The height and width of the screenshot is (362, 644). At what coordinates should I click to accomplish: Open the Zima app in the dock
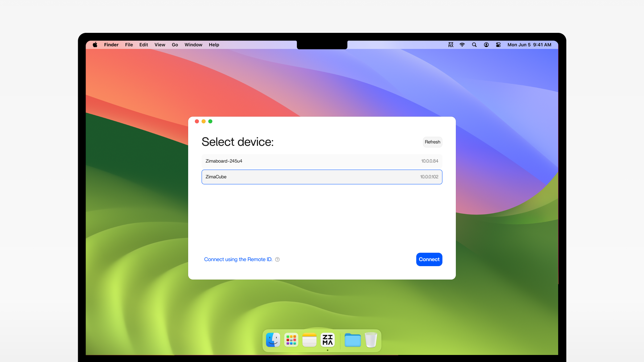pyautogui.click(x=327, y=340)
